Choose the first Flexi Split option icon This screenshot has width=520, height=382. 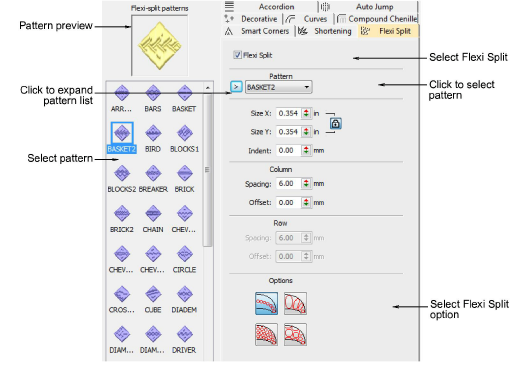266,303
